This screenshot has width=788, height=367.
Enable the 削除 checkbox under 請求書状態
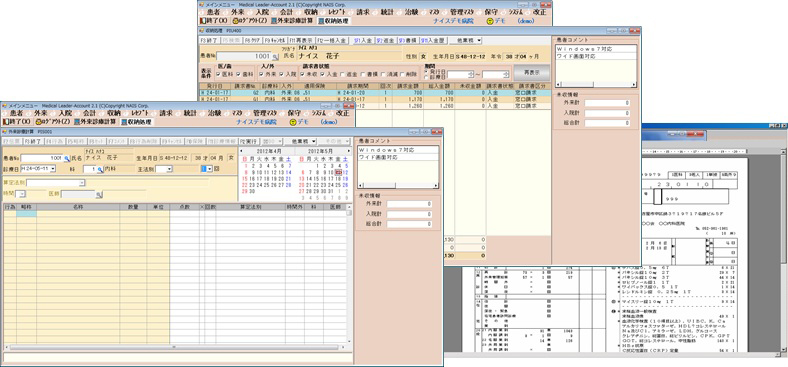(x=402, y=74)
